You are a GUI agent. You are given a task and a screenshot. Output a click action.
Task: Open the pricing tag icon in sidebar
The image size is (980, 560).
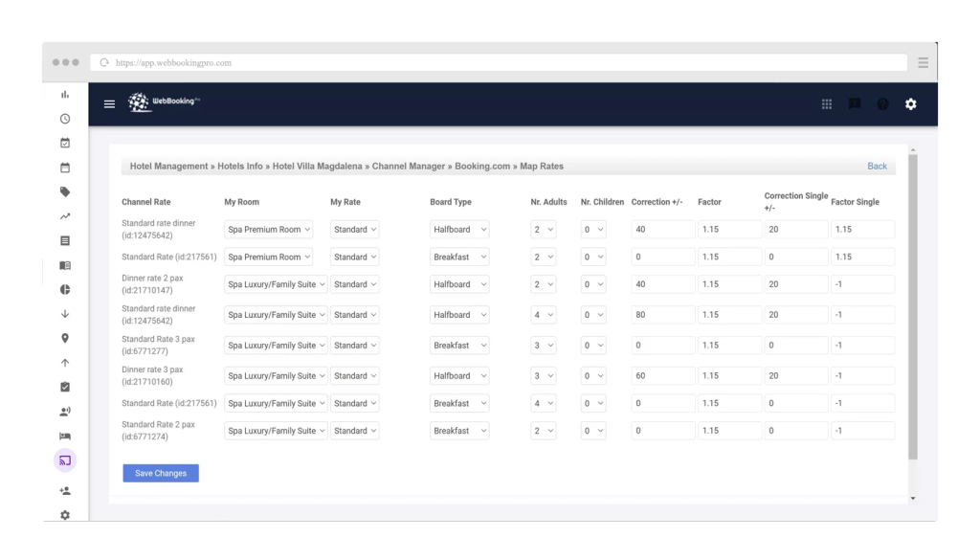(65, 190)
